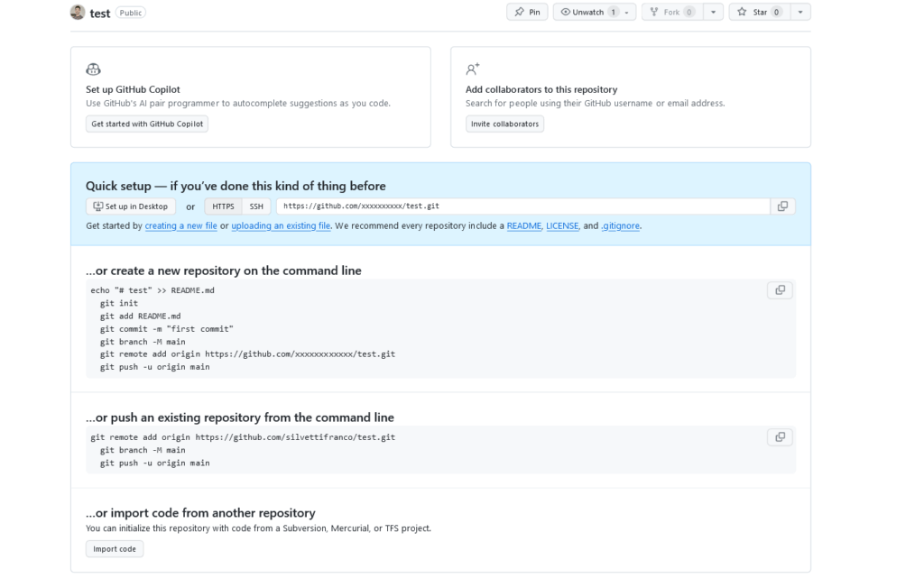Click 'Set up GitHub Copilot' heading
924x578 pixels.
pyautogui.click(x=133, y=89)
